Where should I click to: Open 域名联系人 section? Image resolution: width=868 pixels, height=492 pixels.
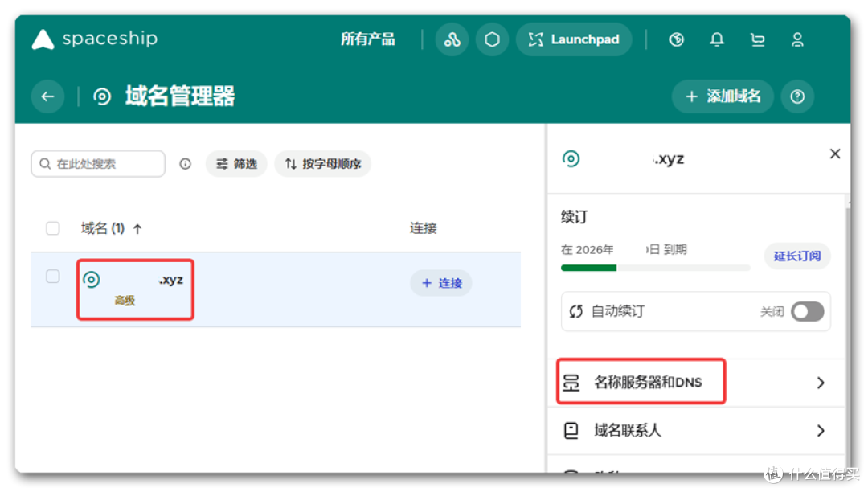(696, 431)
